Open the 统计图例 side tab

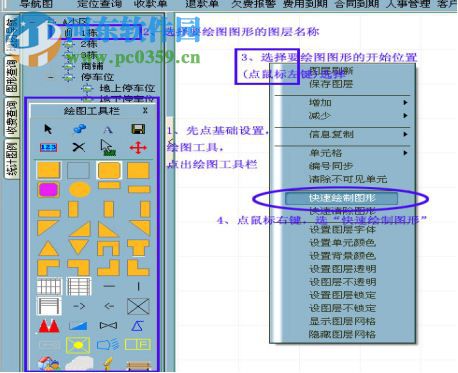tap(12, 160)
